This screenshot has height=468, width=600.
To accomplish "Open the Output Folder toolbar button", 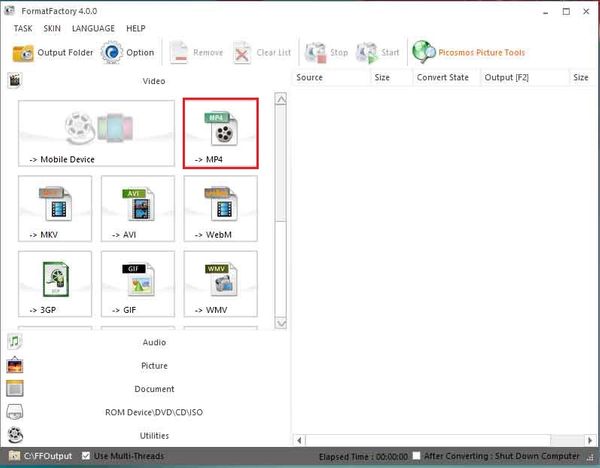I will [54, 53].
